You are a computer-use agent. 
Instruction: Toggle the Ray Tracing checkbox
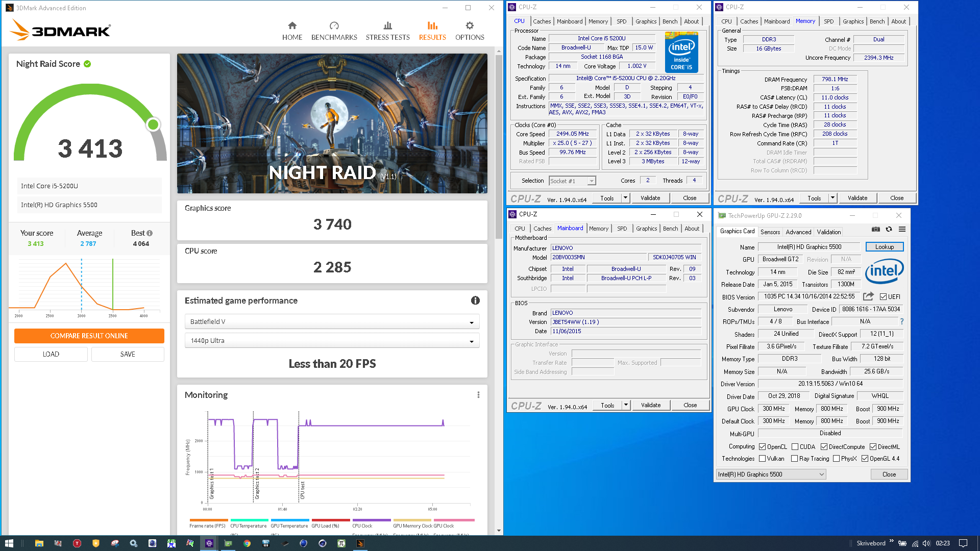[x=794, y=459]
